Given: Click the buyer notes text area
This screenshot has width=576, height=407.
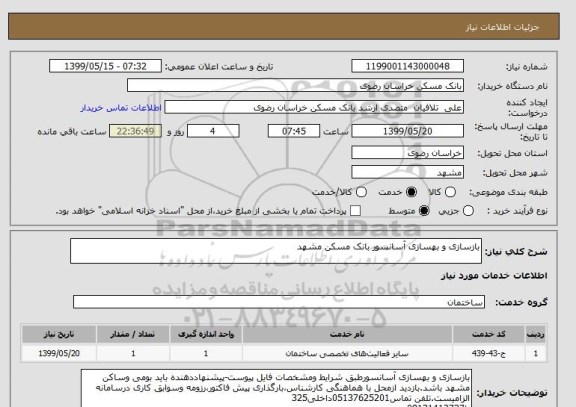Looking at the screenshot, I should click(276, 388).
